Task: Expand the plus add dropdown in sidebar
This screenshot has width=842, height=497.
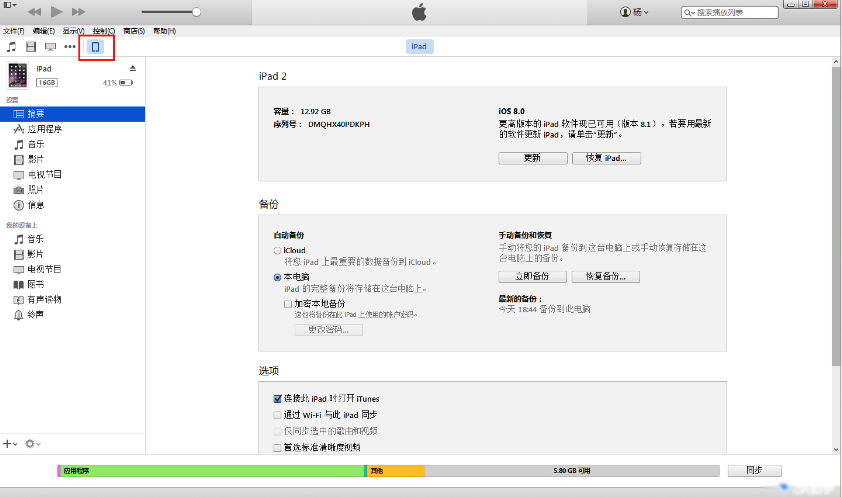Action: pyautogui.click(x=10, y=443)
